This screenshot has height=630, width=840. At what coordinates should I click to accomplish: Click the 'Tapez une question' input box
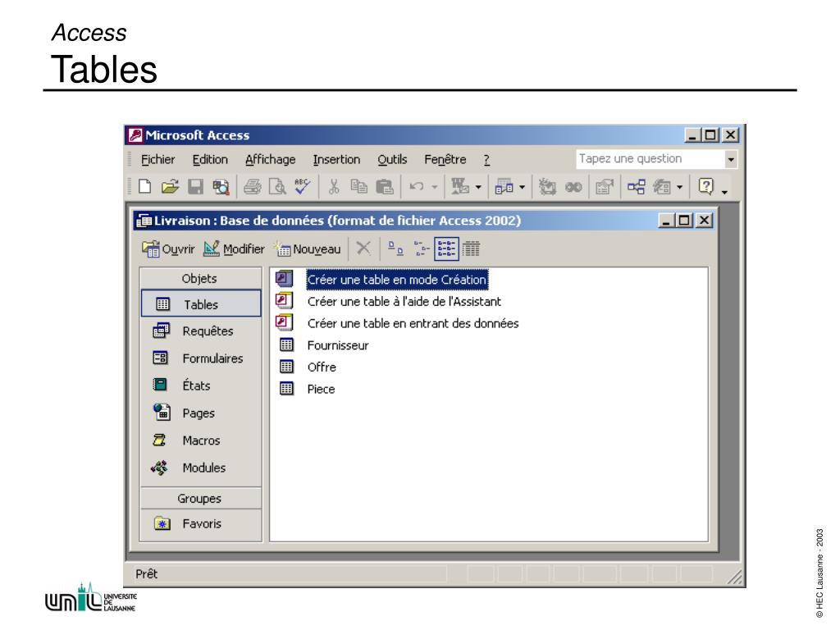pyautogui.click(x=650, y=159)
